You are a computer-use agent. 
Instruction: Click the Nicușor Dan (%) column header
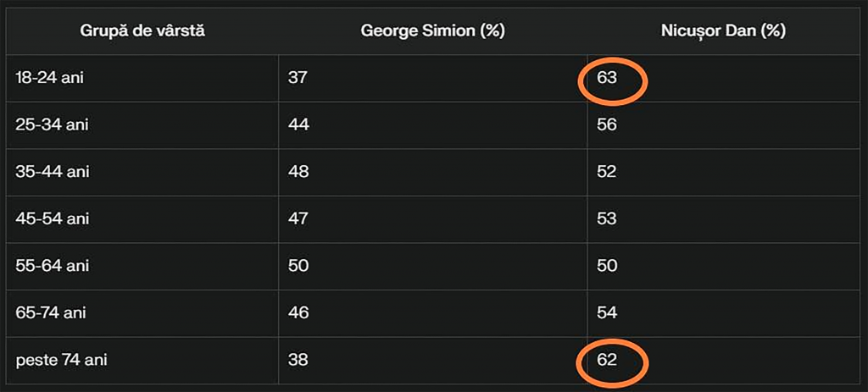tap(723, 31)
